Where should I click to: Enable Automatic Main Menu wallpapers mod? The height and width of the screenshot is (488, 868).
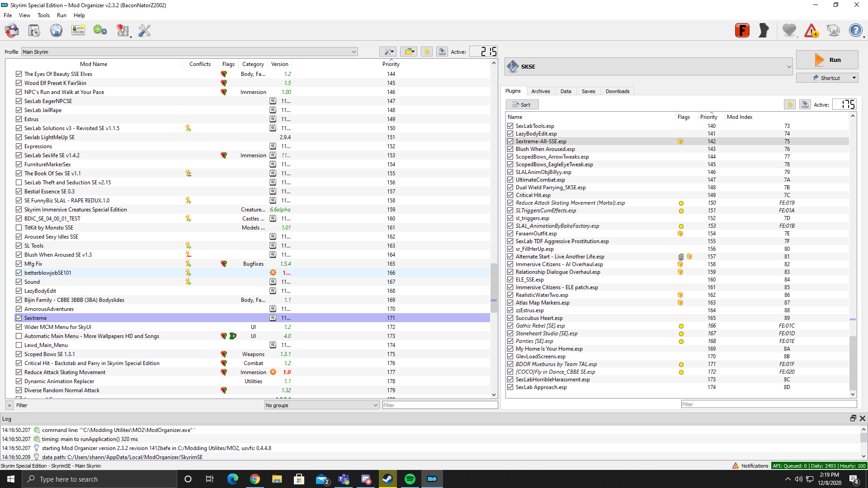(19, 336)
